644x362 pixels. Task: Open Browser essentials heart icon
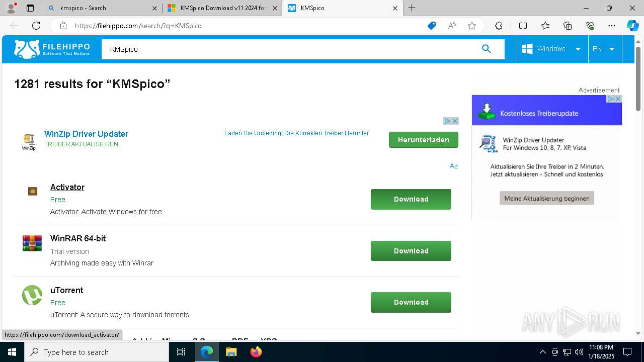click(590, 26)
